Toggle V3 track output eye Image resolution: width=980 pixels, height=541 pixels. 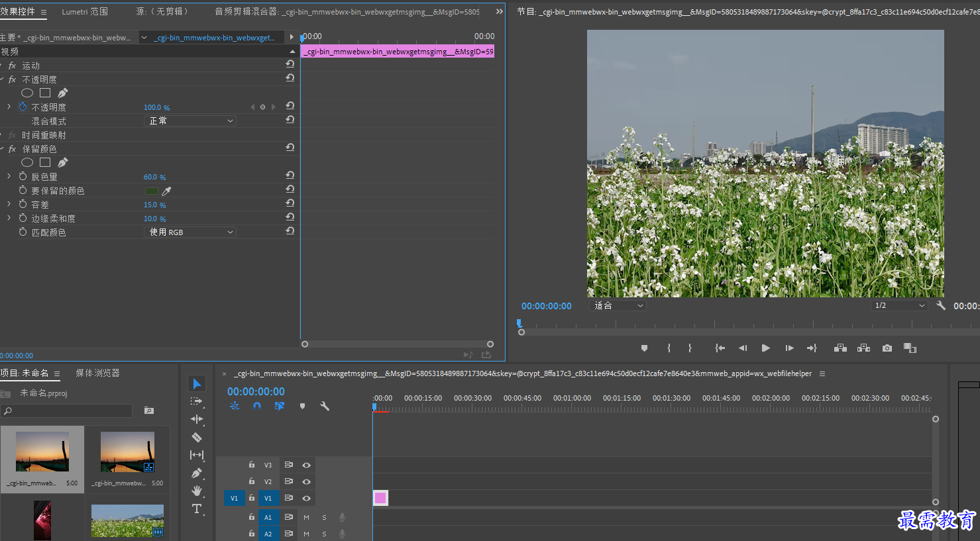pyautogui.click(x=306, y=466)
